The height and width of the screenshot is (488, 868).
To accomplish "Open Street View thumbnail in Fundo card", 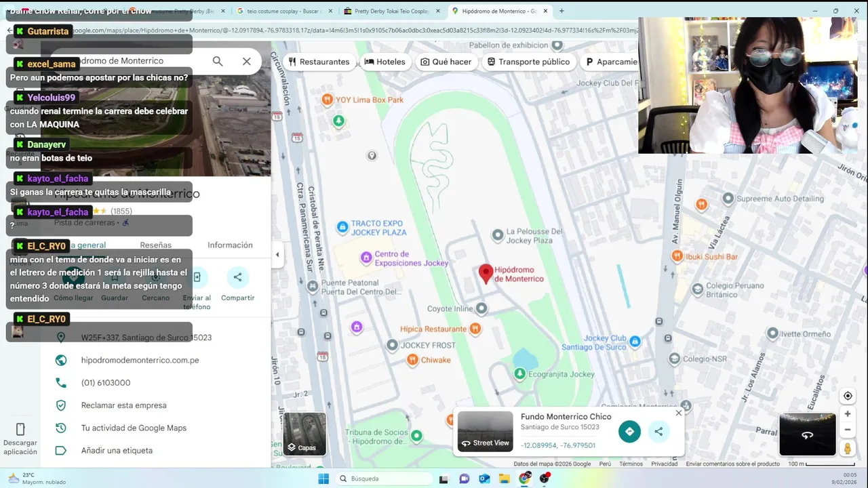I will click(485, 431).
